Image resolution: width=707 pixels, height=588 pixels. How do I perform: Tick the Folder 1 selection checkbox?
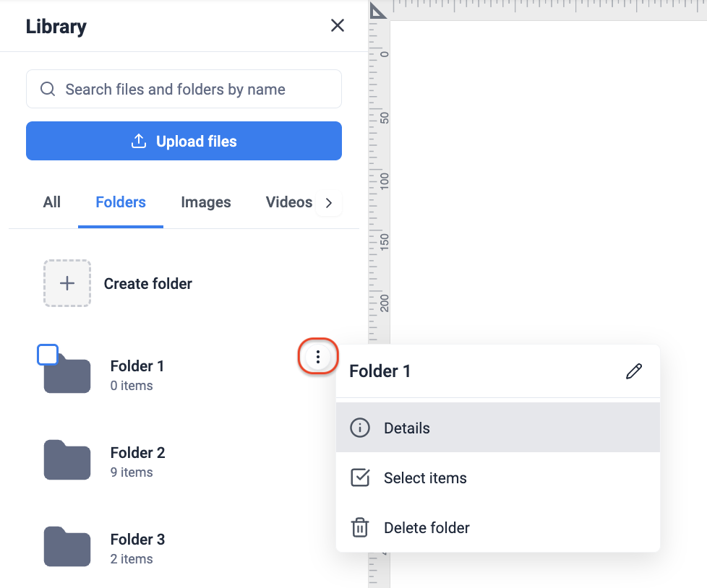(x=48, y=355)
